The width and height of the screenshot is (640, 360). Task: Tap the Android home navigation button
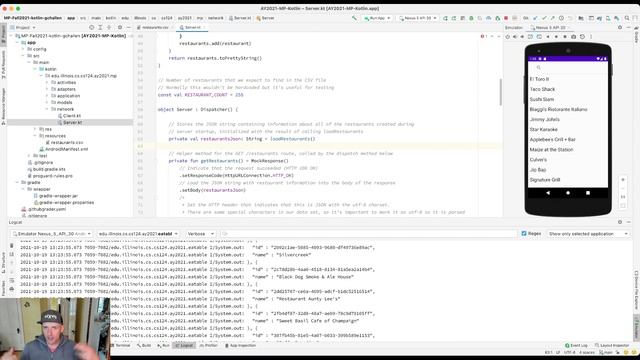[568, 193]
